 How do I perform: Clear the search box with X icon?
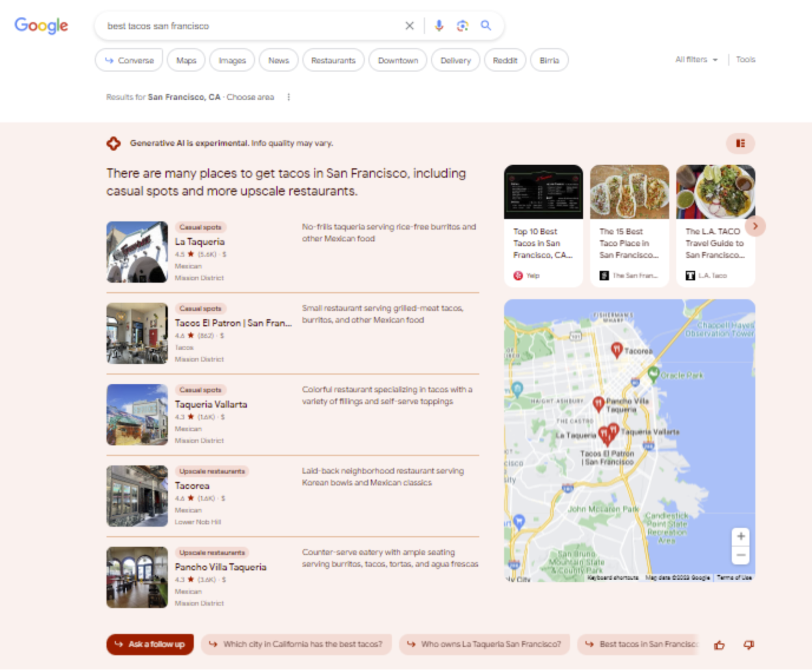click(x=409, y=26)
